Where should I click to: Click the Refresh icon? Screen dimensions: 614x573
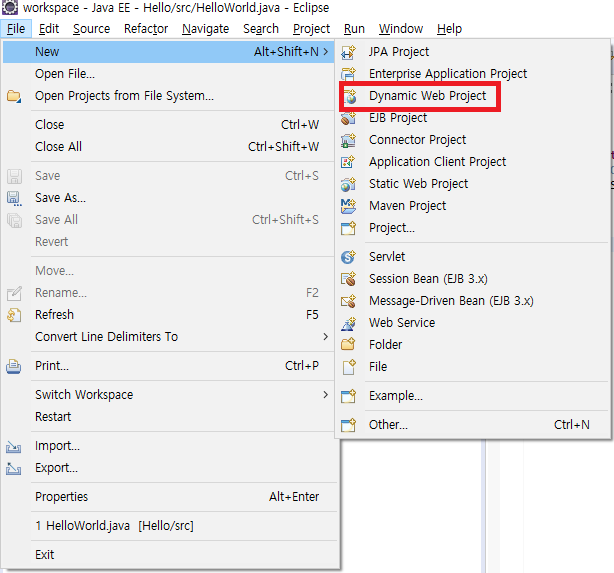coord(14,315)
